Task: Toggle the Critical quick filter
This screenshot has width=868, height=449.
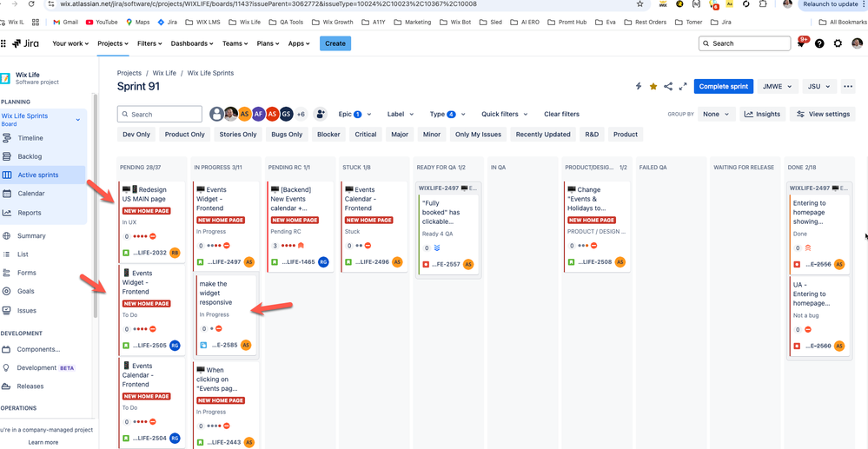Action: [366, 134]
